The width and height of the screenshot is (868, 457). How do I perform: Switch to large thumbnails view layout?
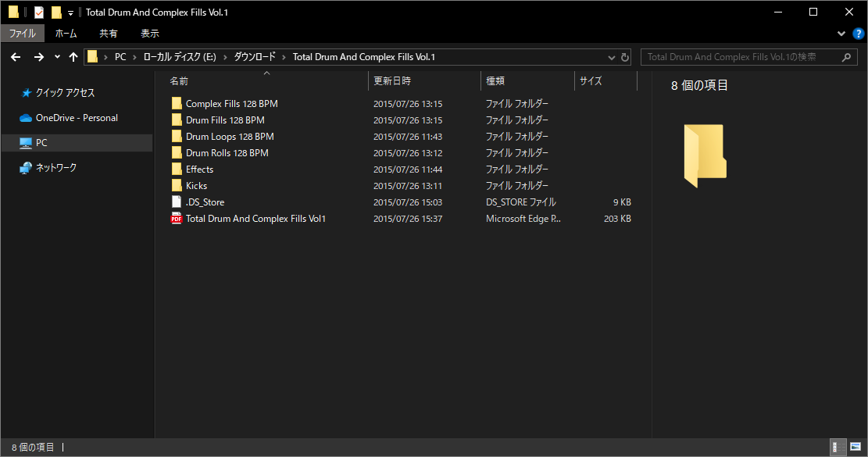coord(855,447)
